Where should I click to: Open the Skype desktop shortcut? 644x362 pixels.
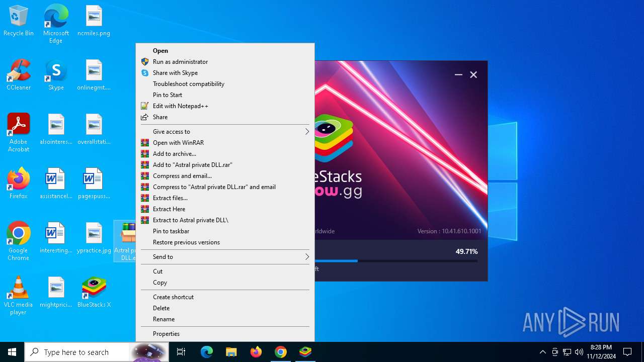(56, 75)
